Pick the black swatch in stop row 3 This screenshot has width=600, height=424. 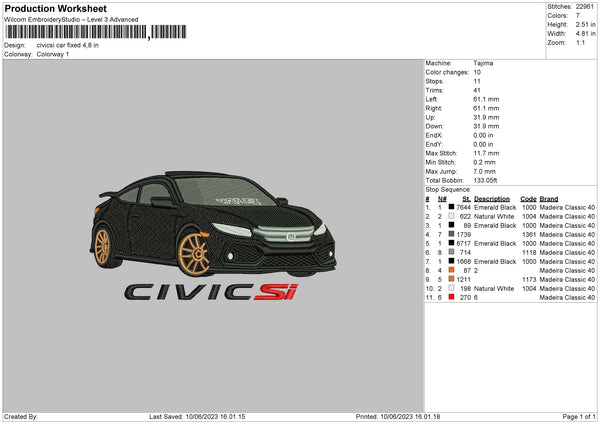pyautogui.click(x=452, y=225)
